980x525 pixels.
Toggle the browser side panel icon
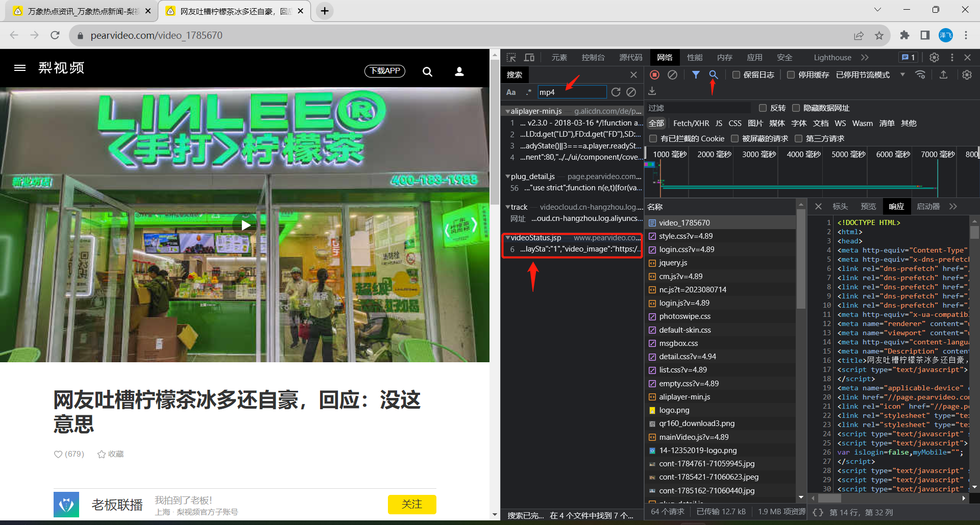925,35
